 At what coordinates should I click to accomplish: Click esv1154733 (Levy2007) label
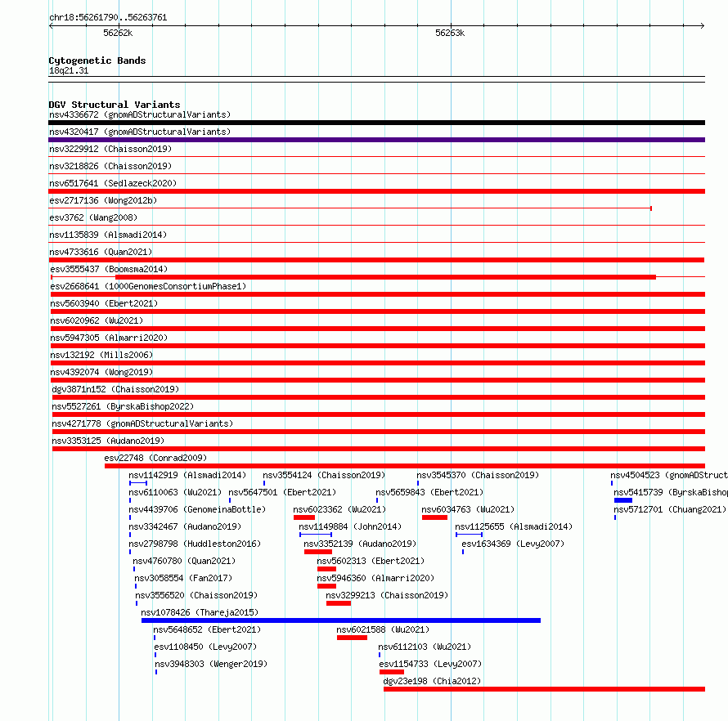[430, 664]
